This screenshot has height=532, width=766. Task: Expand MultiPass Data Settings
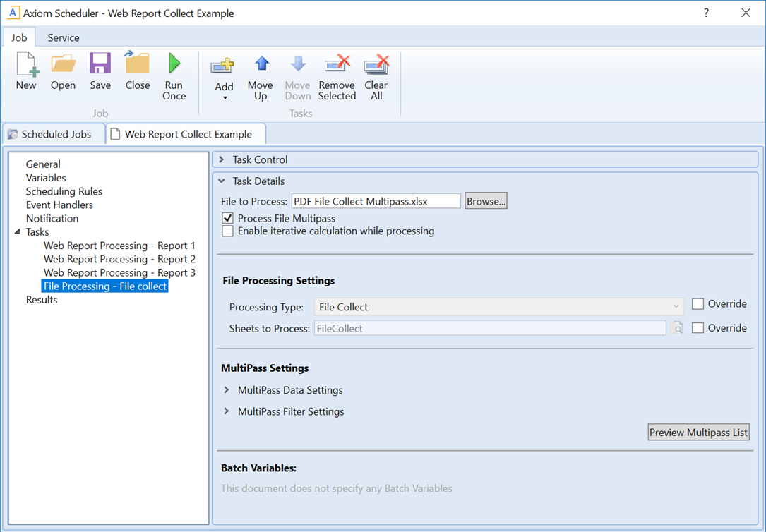click(227, 390)
